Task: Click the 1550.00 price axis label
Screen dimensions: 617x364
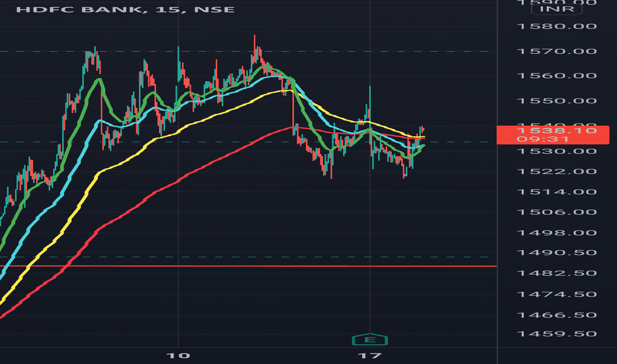Action: [x=557, y=101]
